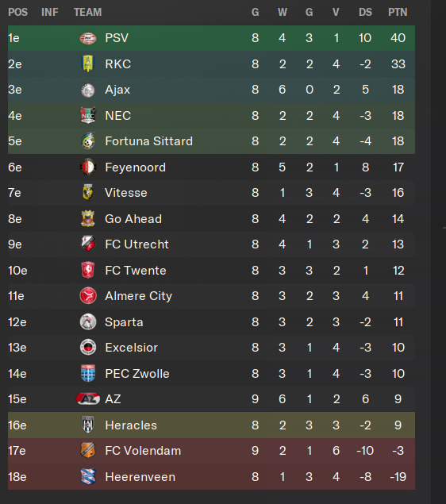Sort table by PTN column header

398,12
